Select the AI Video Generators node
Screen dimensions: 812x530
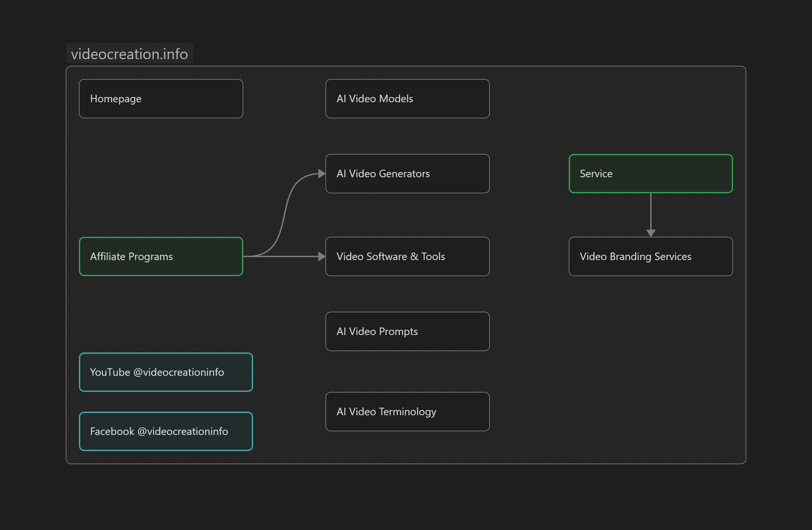click(x=408, y=174)
